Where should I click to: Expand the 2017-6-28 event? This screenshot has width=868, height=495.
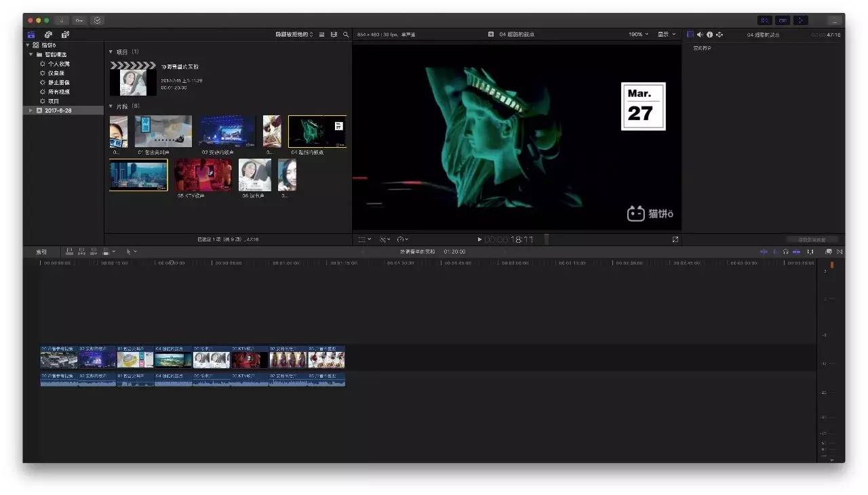31,111
